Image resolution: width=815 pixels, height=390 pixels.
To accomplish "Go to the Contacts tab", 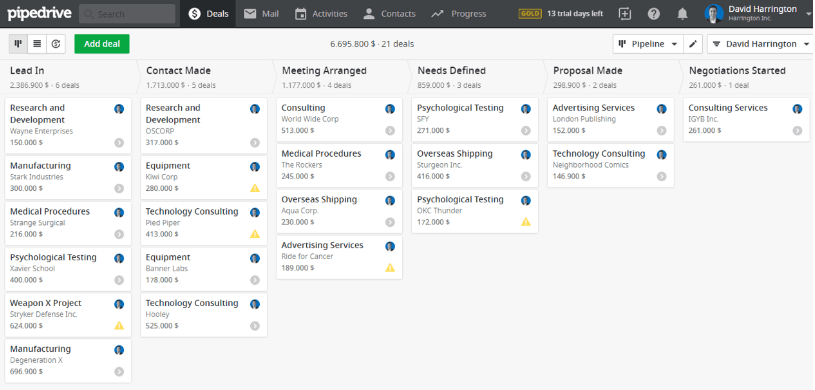I will 389,14.
